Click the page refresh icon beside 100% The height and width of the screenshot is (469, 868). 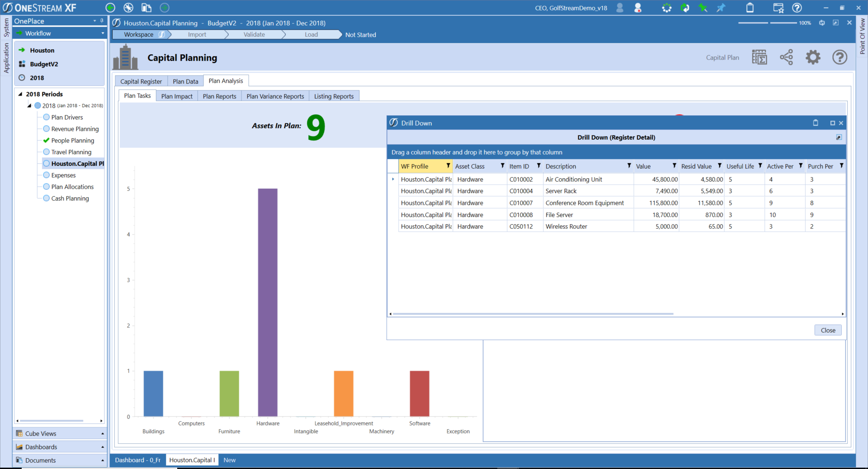(x=822, y=23)
